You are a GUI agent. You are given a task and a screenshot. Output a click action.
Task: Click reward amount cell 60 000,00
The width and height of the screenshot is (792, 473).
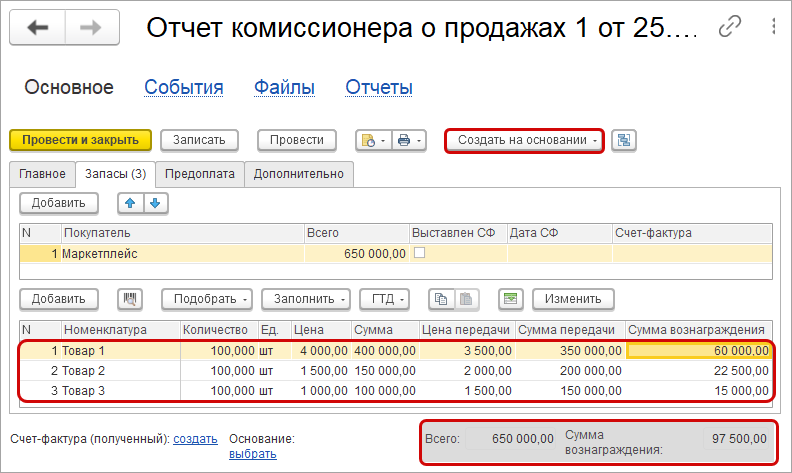(699, 351)
